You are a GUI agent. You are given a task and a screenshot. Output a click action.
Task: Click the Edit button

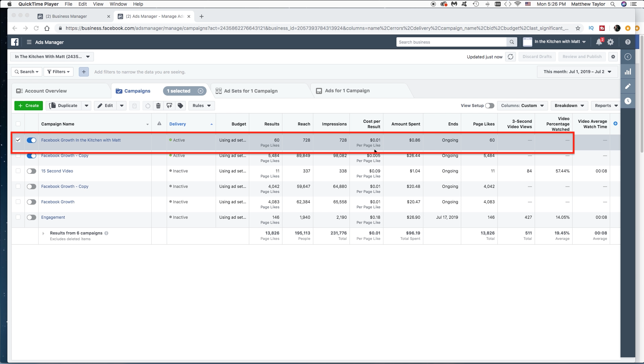click(105, 106)
